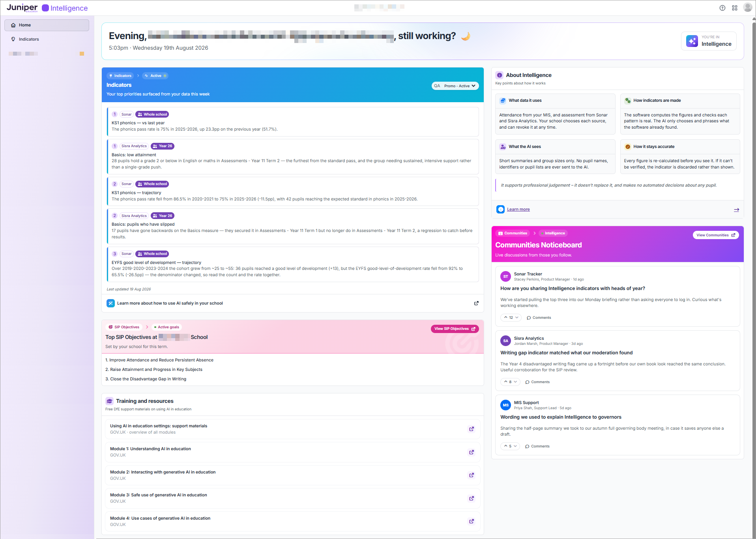Open external link for AI safety info
Screen dimensions: 756x539
(x=476, y=303)
